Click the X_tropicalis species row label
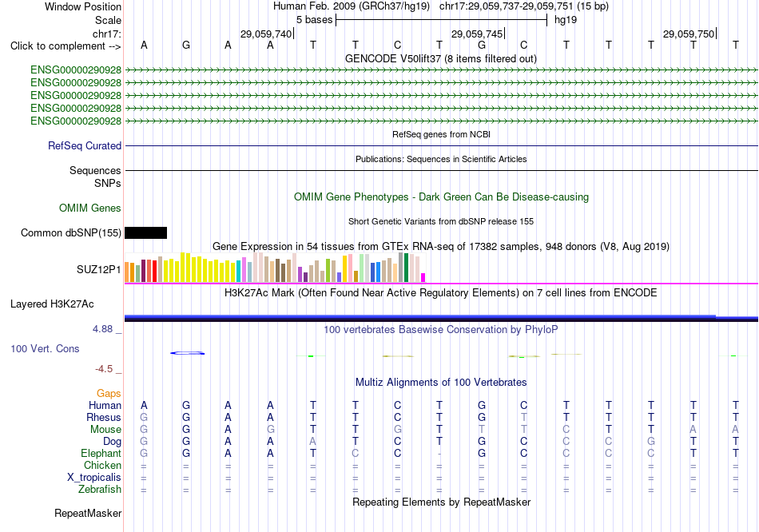Screen dimensions: 759x532 pyautogui.click(x=94, y=478)
